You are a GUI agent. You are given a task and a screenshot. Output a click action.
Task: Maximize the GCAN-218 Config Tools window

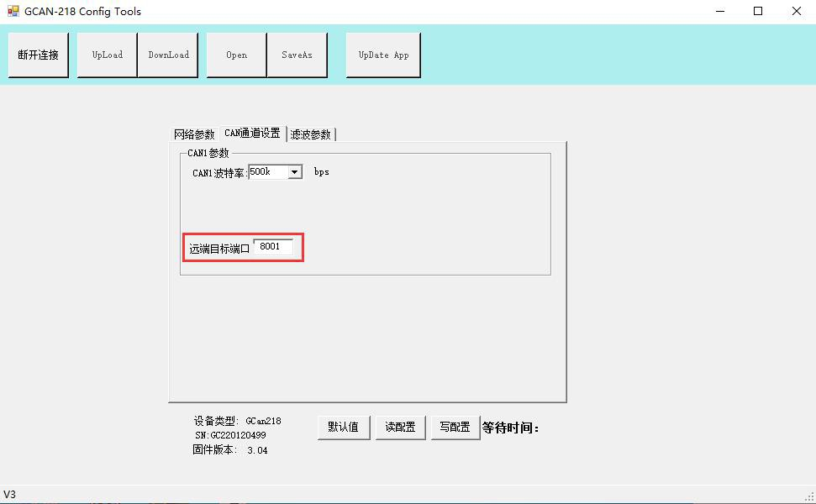click(x=758, y=12)
